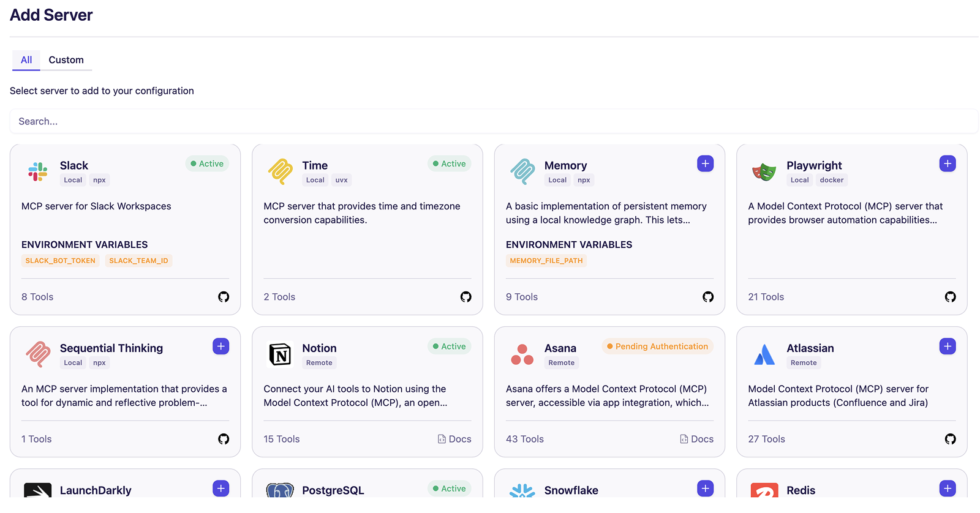Viewport: 980px width, 513px height.
Task: Add the Snowflake server with plus button
Action: [706, 489]
